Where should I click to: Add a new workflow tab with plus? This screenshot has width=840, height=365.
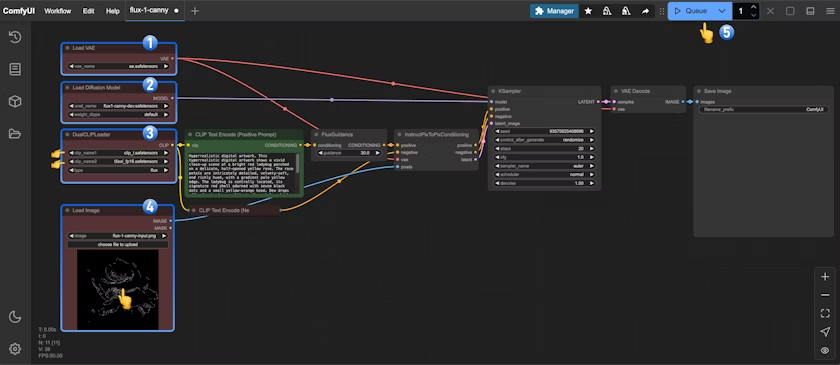tap(195, 11)
